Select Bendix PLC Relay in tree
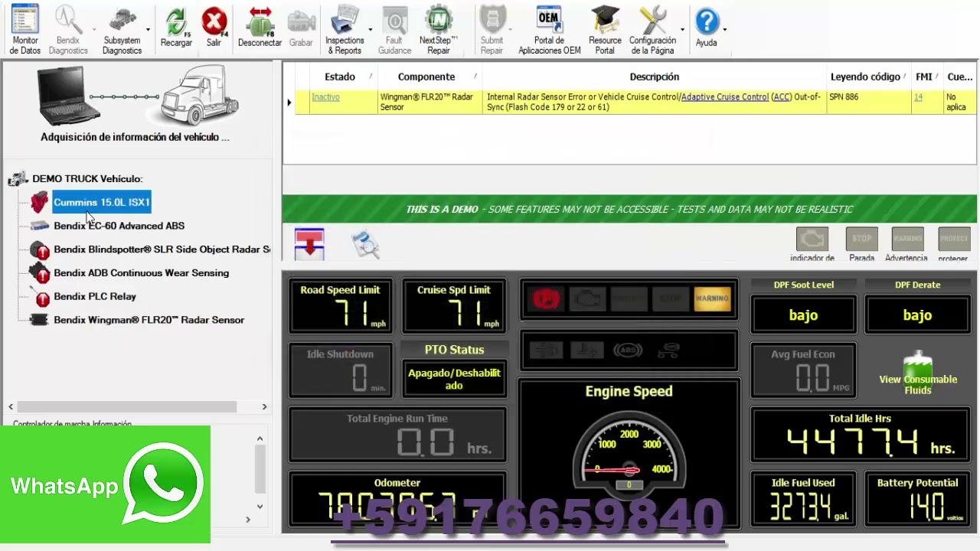This screenshot has height=551, width=980. pyautogui.click(x=95, y=296)
